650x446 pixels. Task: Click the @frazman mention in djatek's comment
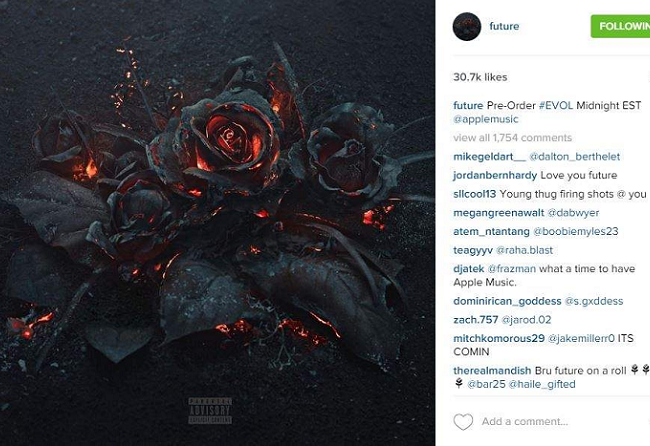tap(512, 269)
